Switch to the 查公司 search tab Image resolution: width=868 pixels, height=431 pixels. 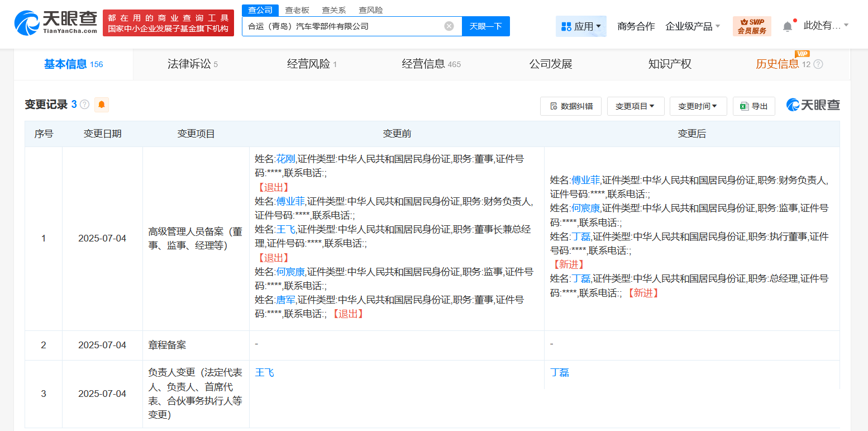tap(260, 10)
